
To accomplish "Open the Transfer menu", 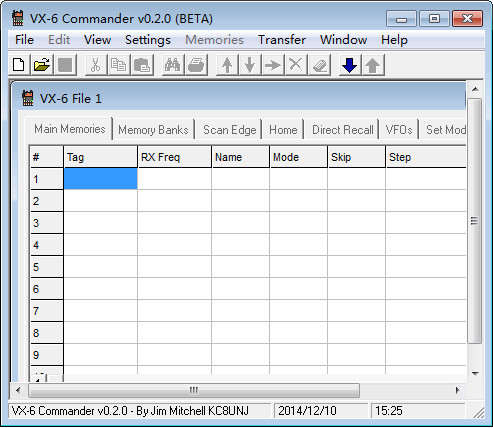I will coord(282,40).
